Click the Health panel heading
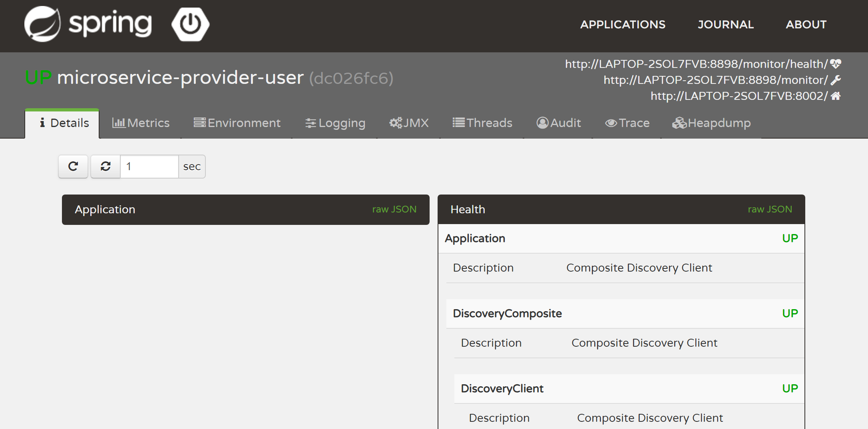 tap(468, 209)
